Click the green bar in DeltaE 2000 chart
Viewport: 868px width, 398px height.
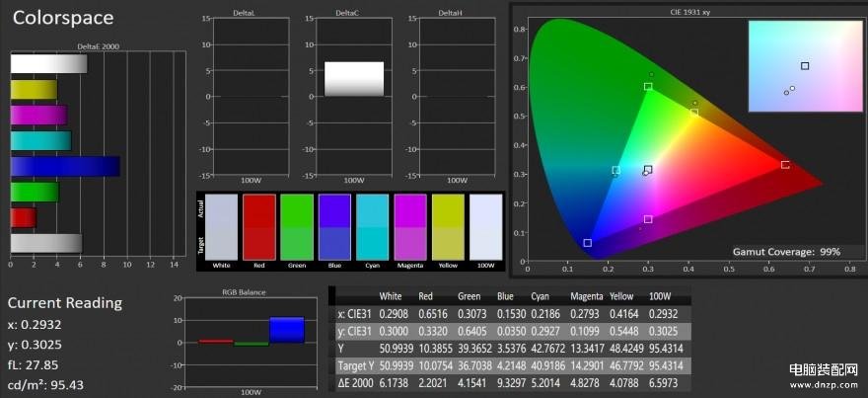(35, 193)
